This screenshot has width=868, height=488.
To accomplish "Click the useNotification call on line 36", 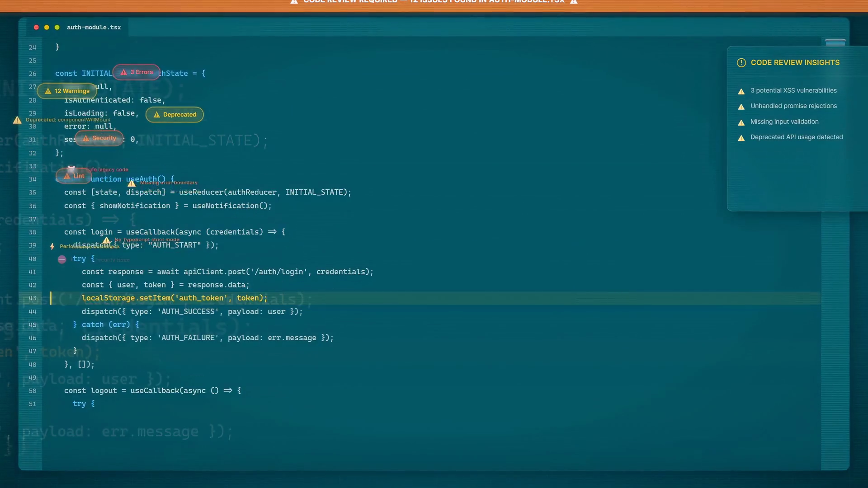I will pos(232,206).
